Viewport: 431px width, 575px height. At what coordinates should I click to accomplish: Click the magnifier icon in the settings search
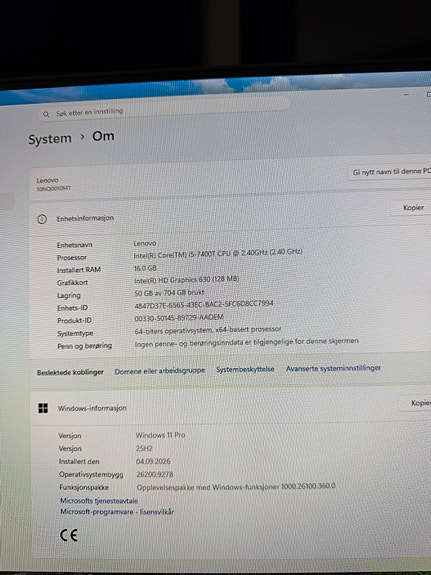(46, 114)
